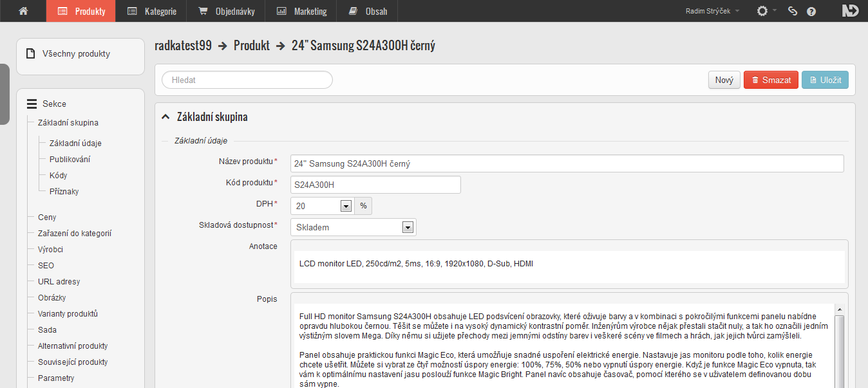Viewport: 868px width, 388px height.
Task: Click the Sekce heading with hamburger icon
Action: pyautogui.click(x=46, y=104)
